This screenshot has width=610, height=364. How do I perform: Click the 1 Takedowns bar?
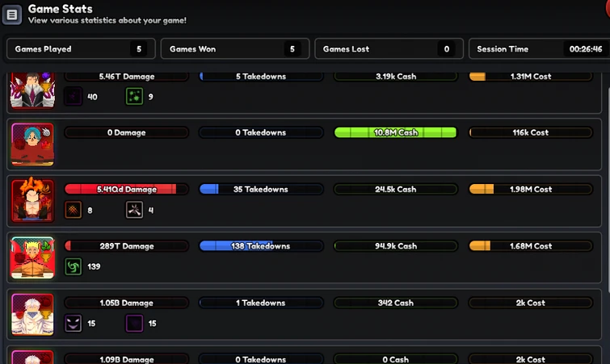point(261,303)
